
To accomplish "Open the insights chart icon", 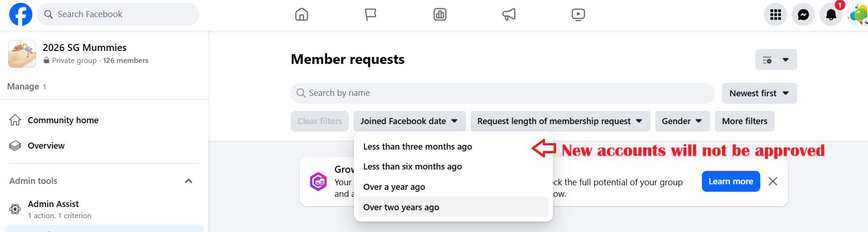I will tap(440, 14).
